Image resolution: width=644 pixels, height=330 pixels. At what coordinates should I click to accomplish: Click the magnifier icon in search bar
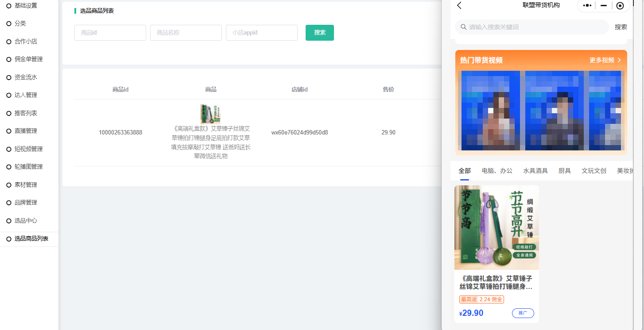[463, 27]
